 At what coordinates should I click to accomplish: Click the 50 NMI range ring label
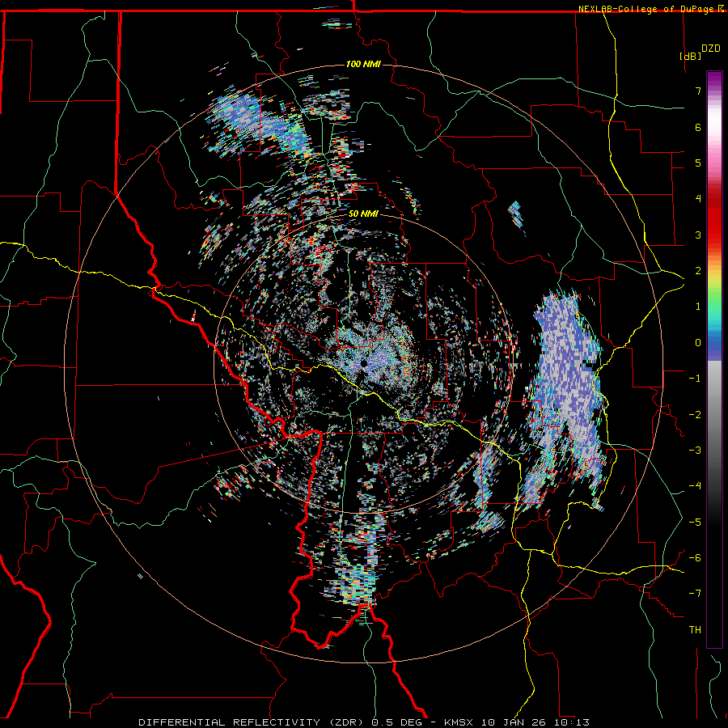[x=363, y=214]
